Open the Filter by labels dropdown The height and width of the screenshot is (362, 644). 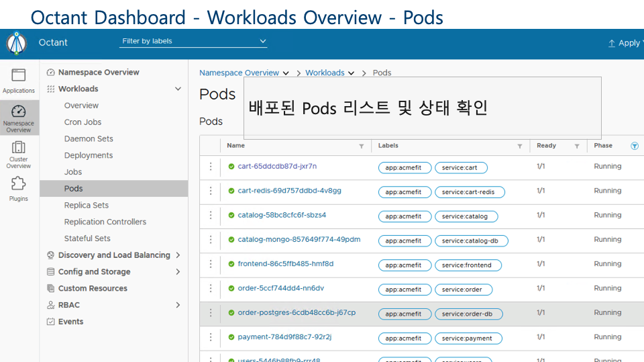click(x=193, y=41)
